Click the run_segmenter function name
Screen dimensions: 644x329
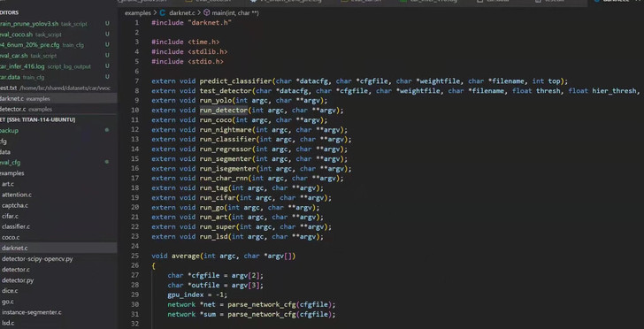(226, 159)
